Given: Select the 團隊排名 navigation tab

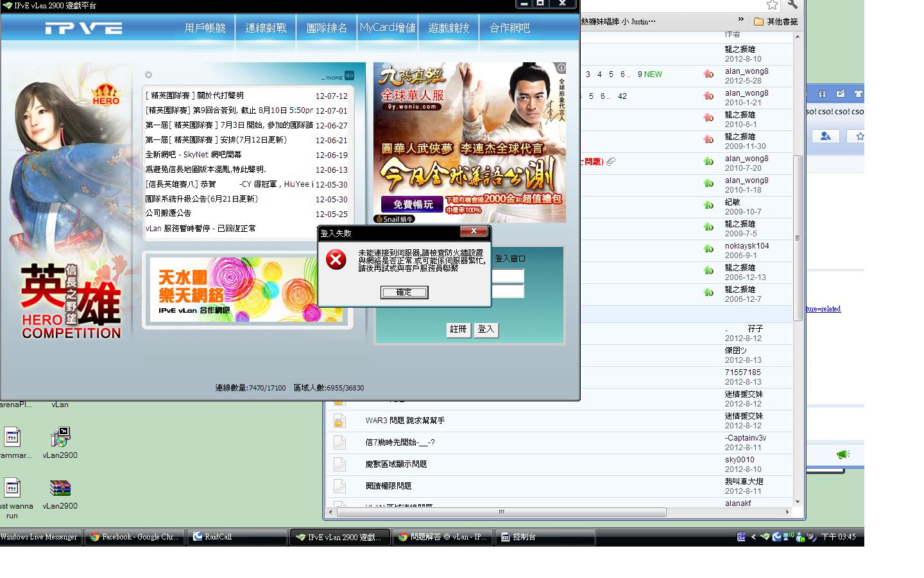Looking at the screenshot, I should [x=327, y=28].
